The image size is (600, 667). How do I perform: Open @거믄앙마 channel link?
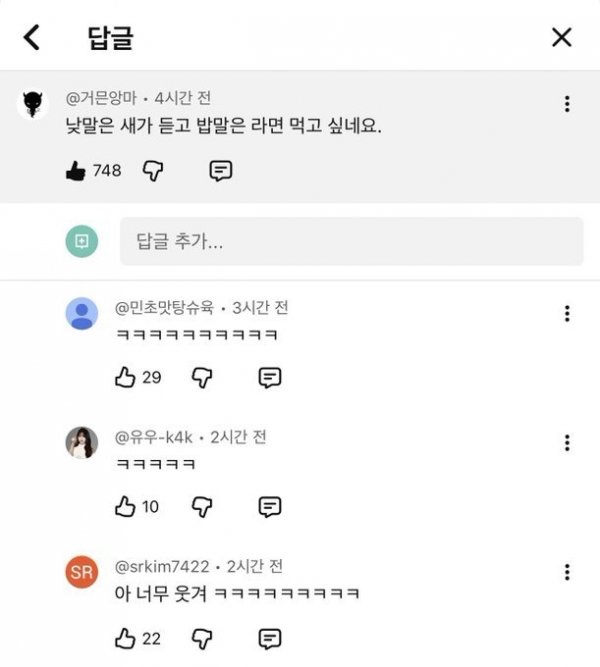tap(100, 98)
